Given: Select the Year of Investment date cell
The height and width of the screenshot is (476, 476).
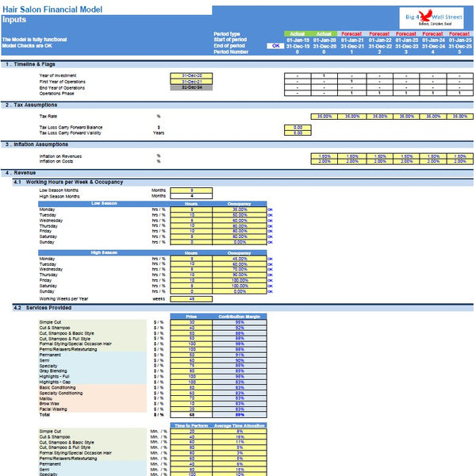Looking at the screenshot, I should pos(191,75).
